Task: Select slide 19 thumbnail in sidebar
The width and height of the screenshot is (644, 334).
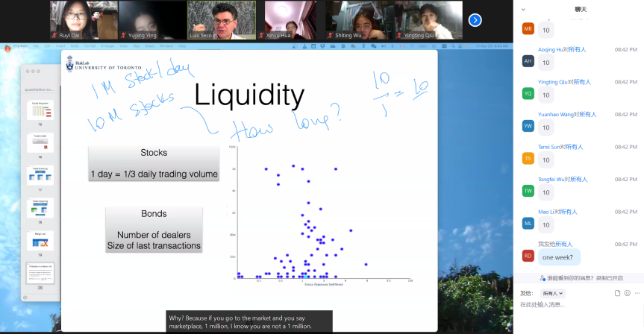Action: pyautogui.click(x=40, y=240)
